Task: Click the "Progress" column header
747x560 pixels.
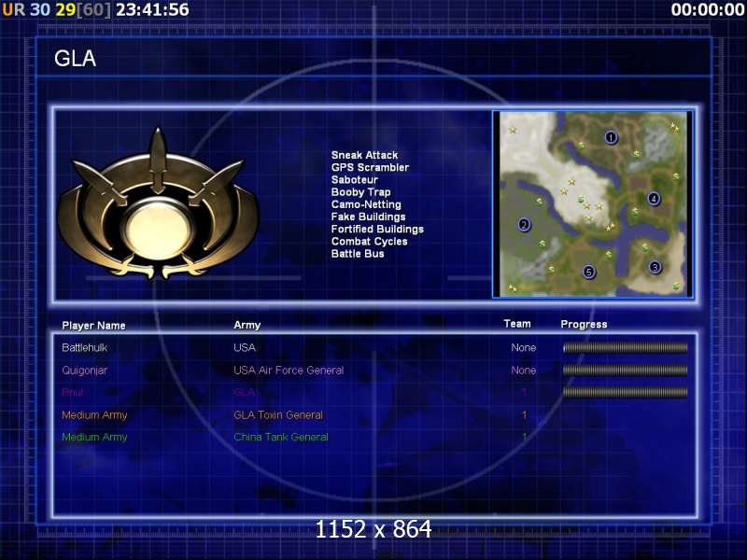Action: pos(584,325)
